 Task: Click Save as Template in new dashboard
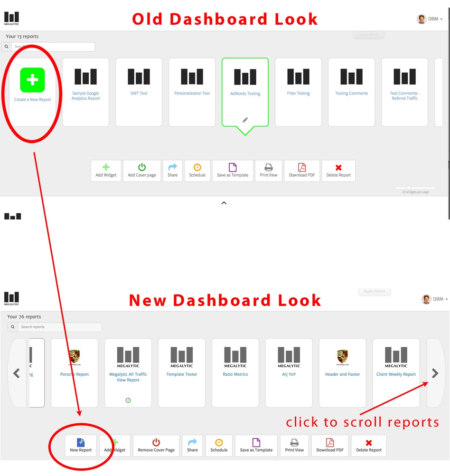256,445
